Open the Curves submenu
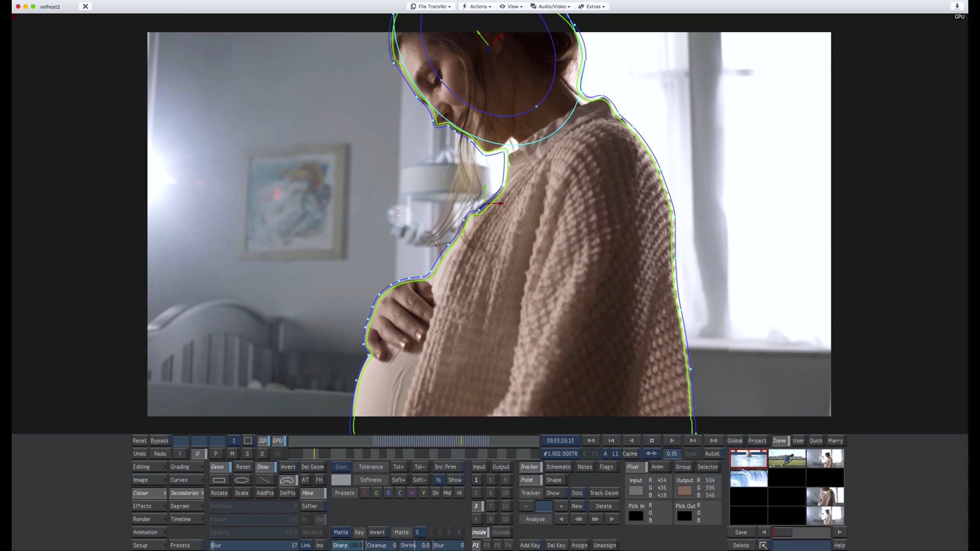The image size is (980, 551). coord(187,480)
